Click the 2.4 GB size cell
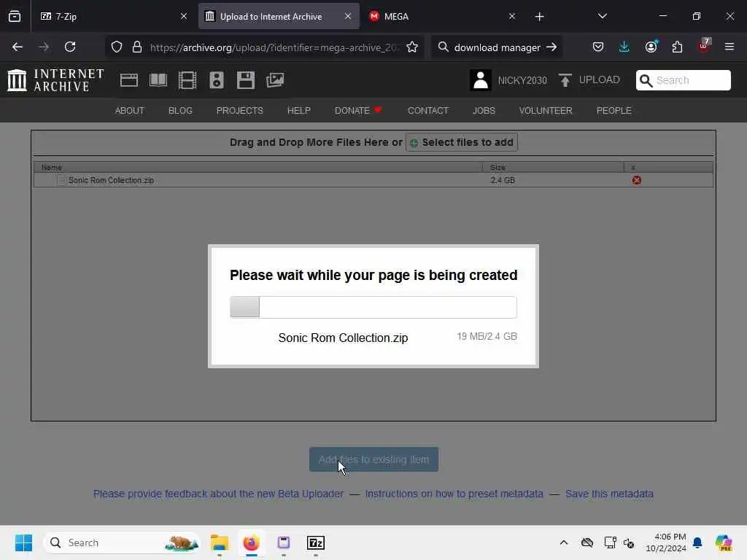The height and width of the screenshot is (560, 747). pyautogui.click(x=503, y=180)
